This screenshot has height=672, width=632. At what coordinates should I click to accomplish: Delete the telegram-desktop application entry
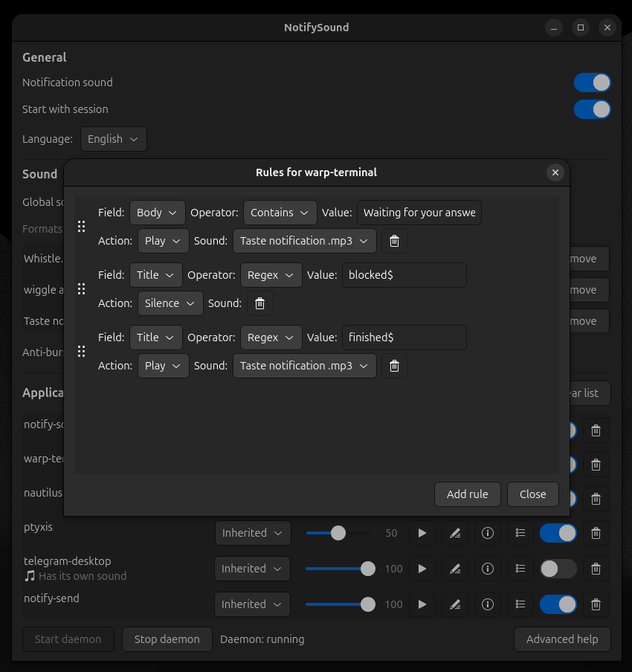596,569
